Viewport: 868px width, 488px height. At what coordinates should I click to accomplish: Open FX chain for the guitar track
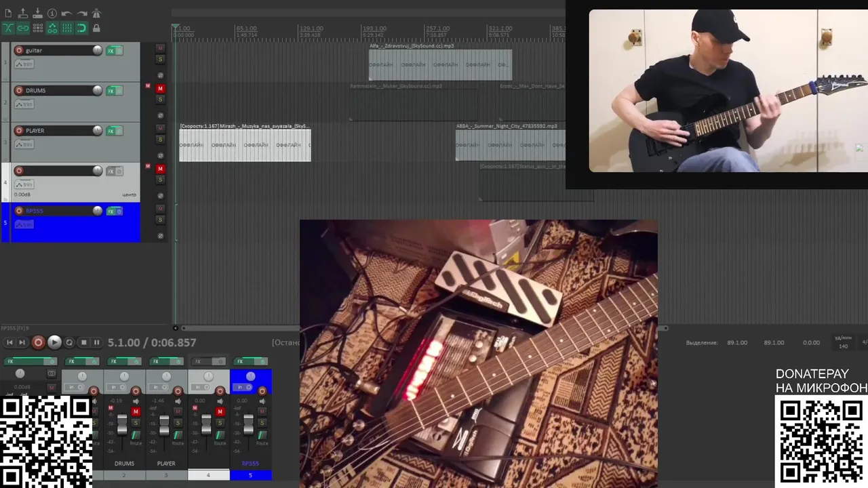tap(111, 50)
